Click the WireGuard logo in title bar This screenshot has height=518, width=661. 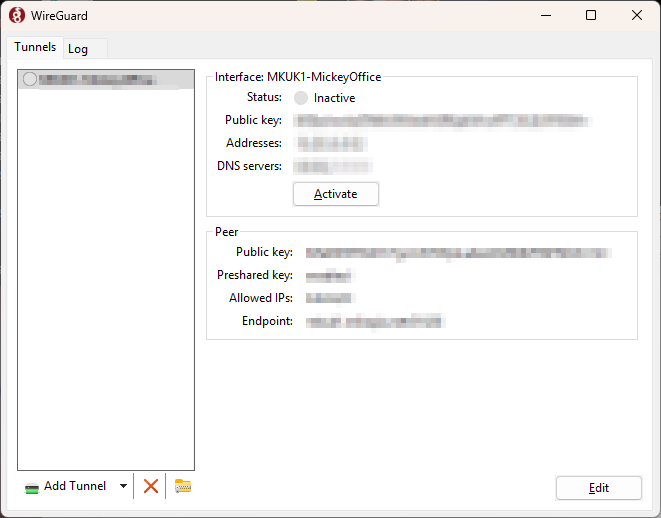(x=17, y=16)
